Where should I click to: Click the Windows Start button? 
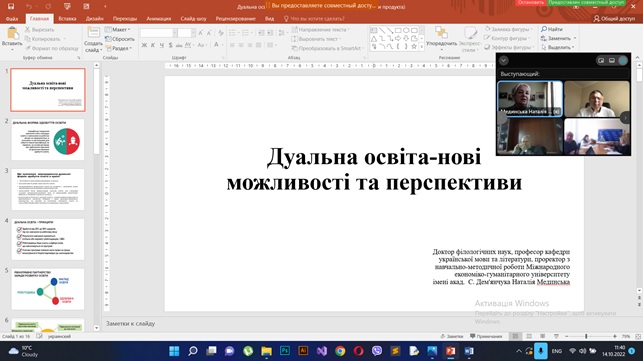pos(174,351)
